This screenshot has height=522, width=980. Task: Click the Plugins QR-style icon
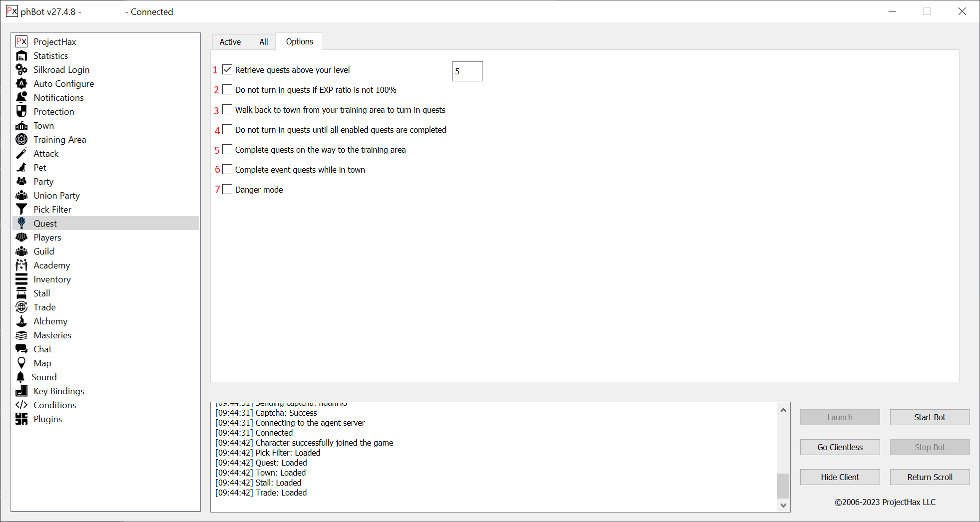click(x=21, y=419)
